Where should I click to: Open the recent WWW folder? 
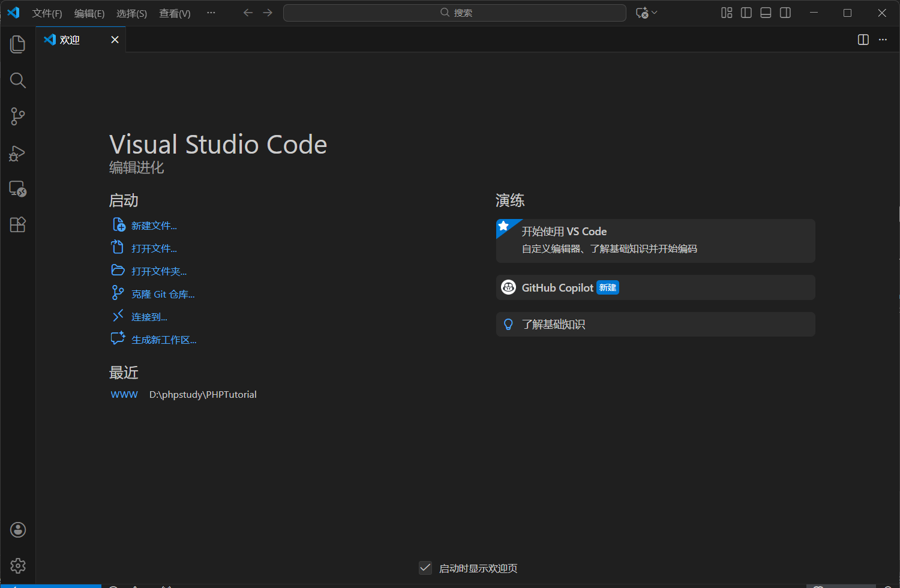[x=124, y=394]
